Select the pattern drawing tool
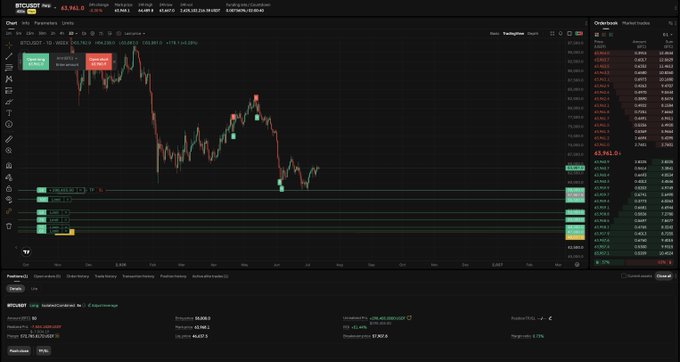 pyautogui.click(x=9, y=79)
